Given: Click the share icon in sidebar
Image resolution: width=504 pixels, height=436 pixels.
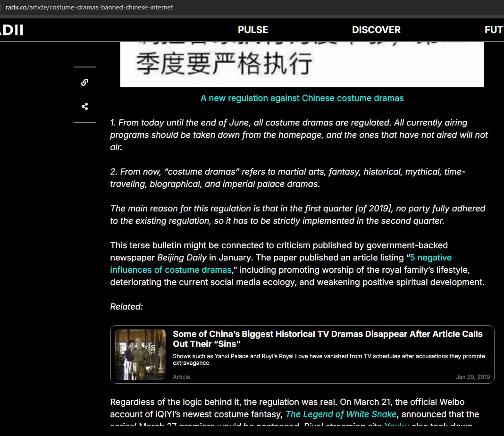Looking at the screenshot, I should 84,106.
